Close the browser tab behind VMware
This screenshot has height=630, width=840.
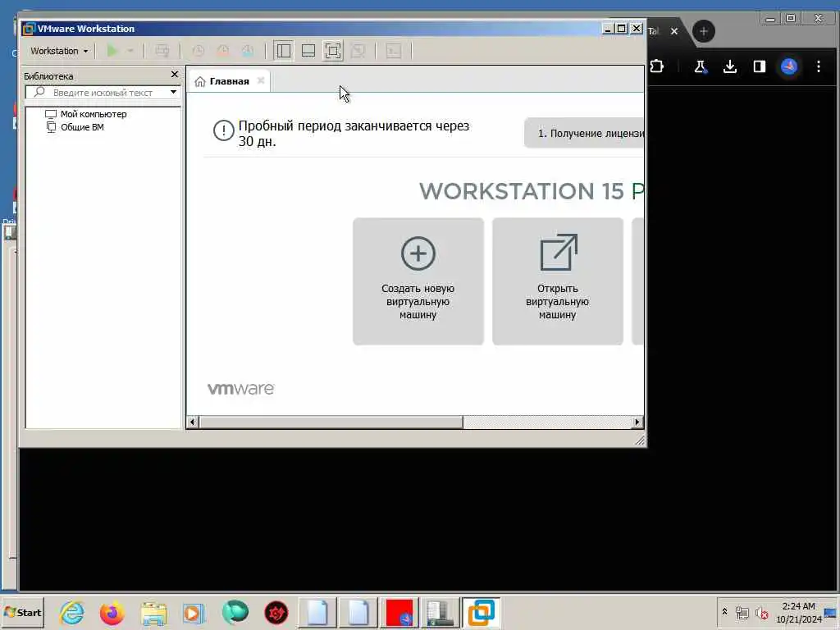[674, 31]
